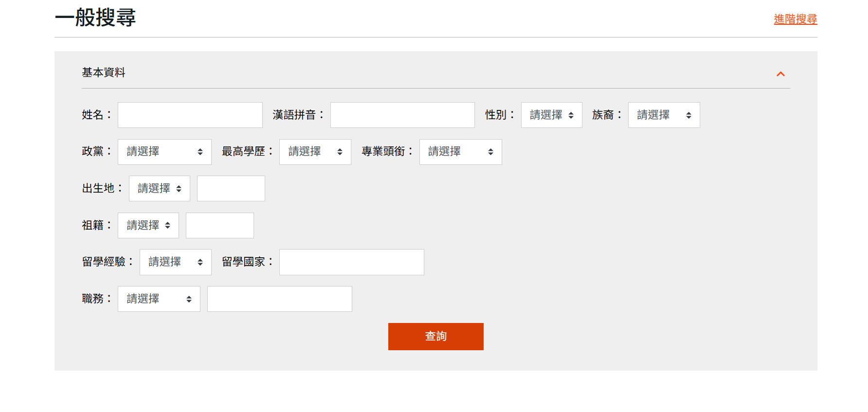Focus the 漢語拼音 input field
Image resolution: width=868 pixels, height=412 pixels.
(402, 115)
